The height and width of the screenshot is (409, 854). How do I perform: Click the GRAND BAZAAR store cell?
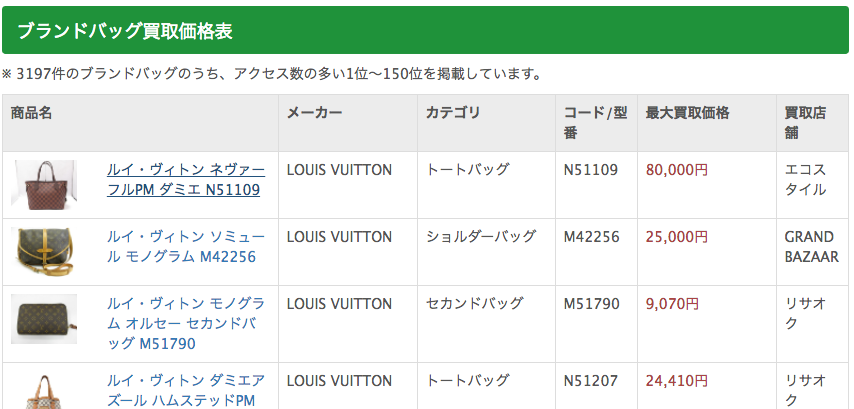tap(811, 247)
